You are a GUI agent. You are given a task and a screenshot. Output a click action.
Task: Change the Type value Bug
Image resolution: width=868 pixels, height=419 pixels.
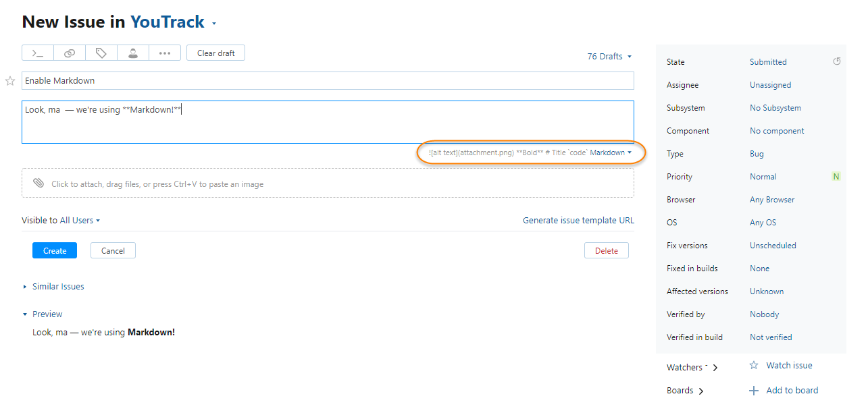(x=757, y=154)
